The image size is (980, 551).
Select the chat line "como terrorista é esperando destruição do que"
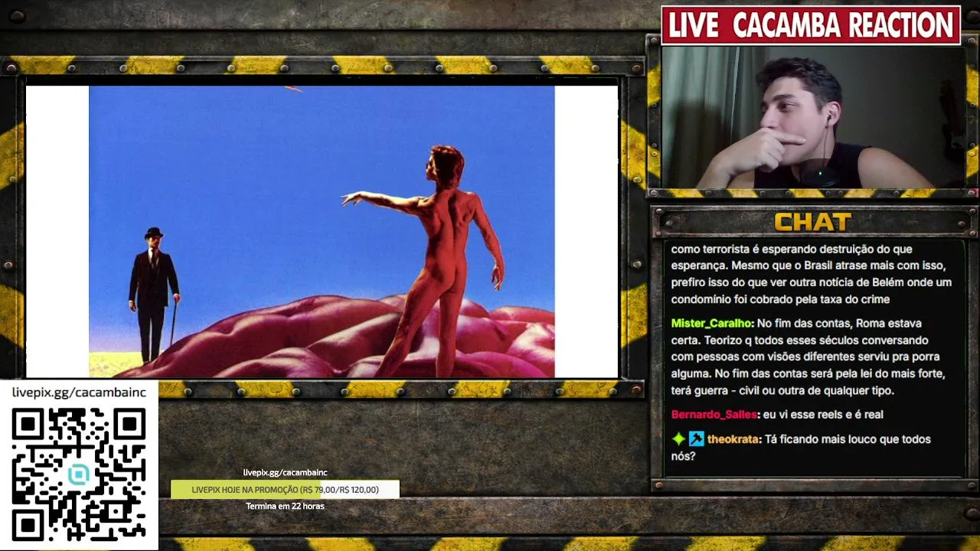point(792,249)
